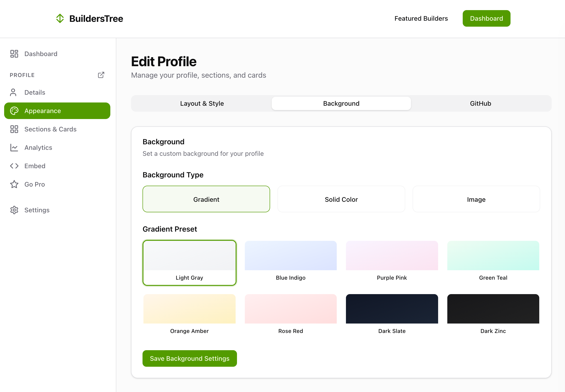Switch to the GitHub tab
Screen dimensions: 565x392
pyautogui.click(x=480, y=103)
